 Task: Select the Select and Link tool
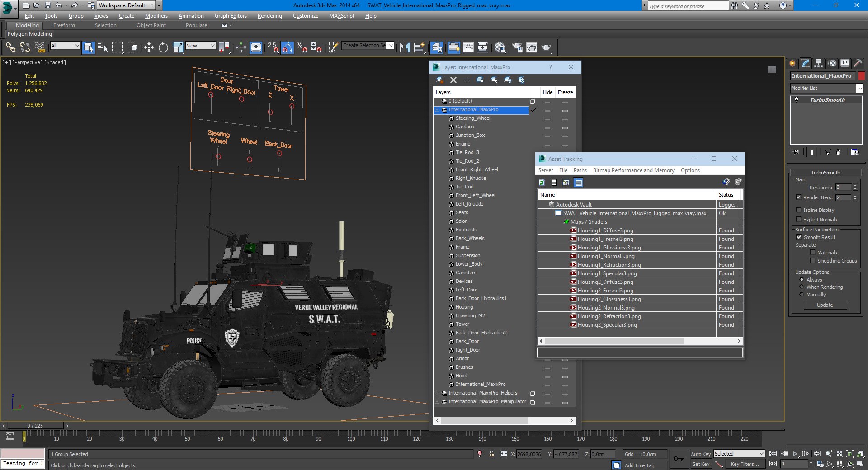tap(10, 47)
